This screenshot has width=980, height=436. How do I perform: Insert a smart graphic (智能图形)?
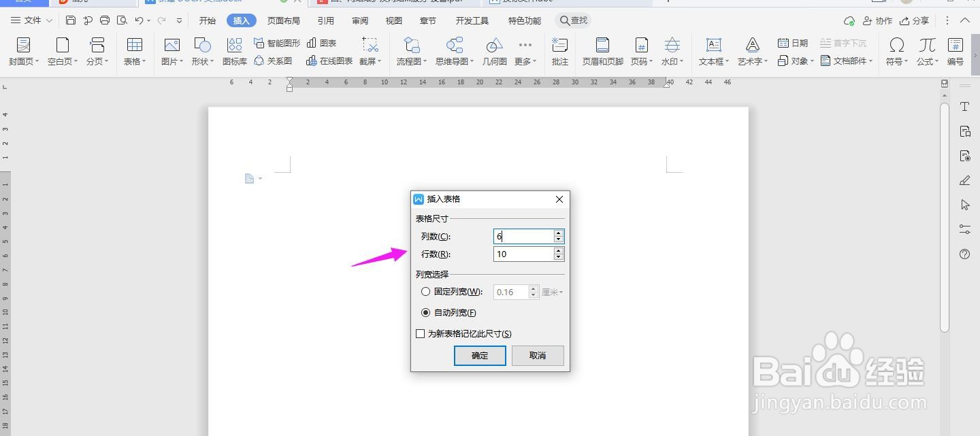[277, 43]
